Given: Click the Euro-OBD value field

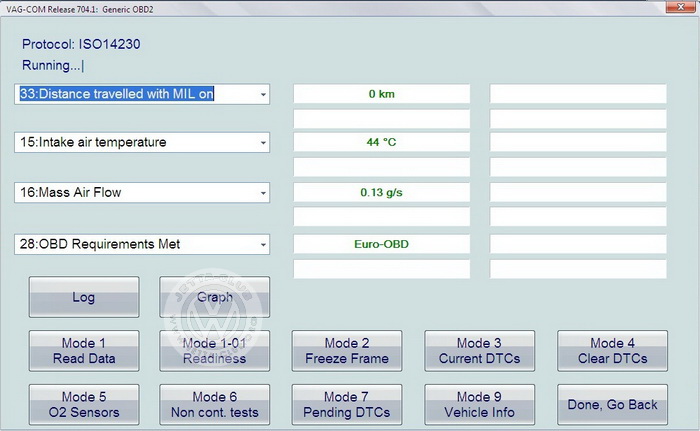Looking at the screenshot, I should click(x=382, y=244).
